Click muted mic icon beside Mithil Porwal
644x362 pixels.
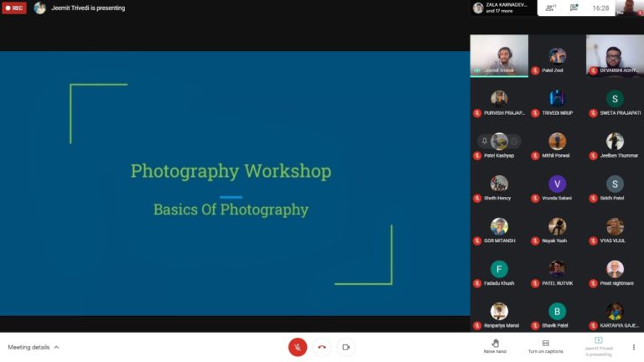(x=535, y=156)
